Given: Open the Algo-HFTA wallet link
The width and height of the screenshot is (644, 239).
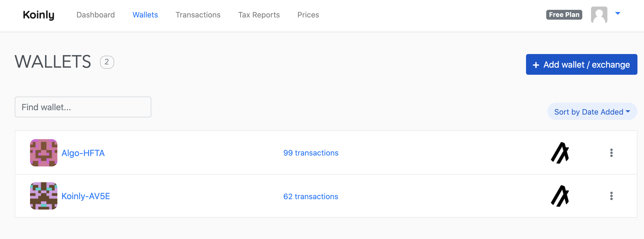Looking at the screenshot, I should [83, 153].
